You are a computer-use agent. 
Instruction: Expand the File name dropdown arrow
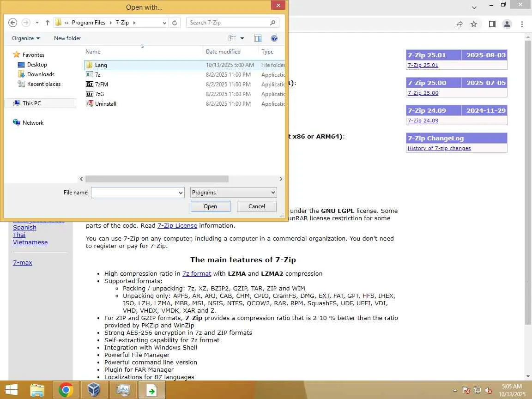coord(181,193)
